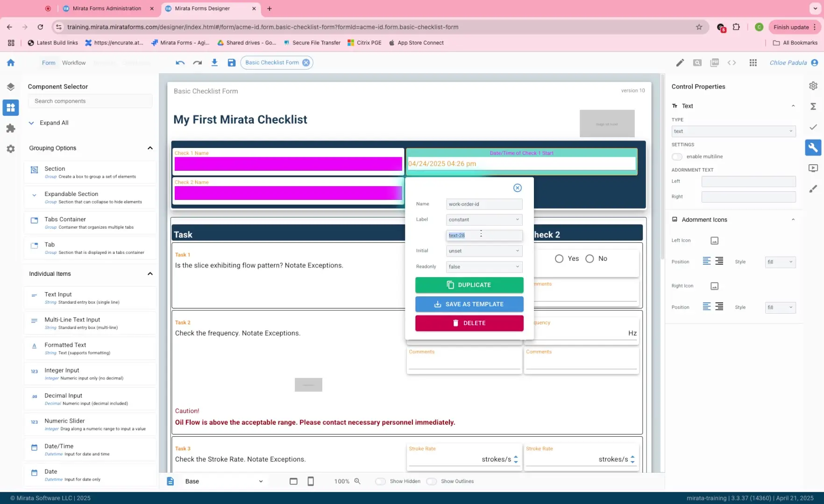Open the validation checkmark panel

click(x=813, y=127)
